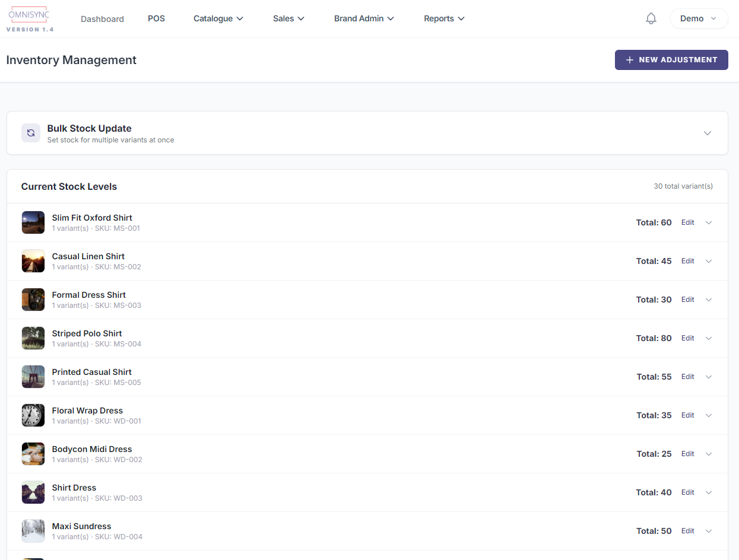This screenshot has width=739, height=560.
Task: Click the "Floral Wrap Dress" product name
Action: click(x=87, y=411)
